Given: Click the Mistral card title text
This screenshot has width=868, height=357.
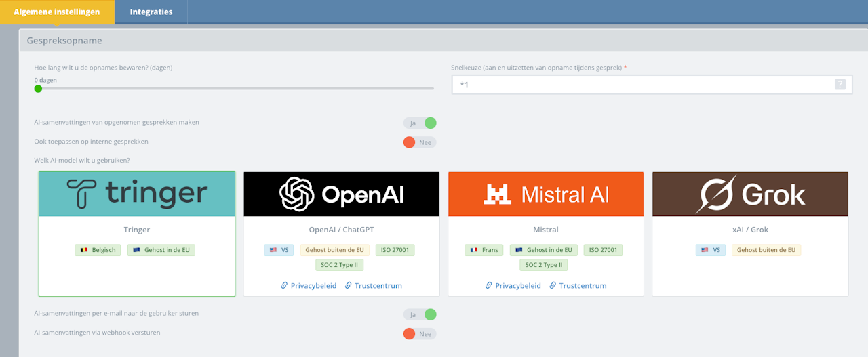Looking at the screenshot, I should pyautogui.click(x=546, y=230).
